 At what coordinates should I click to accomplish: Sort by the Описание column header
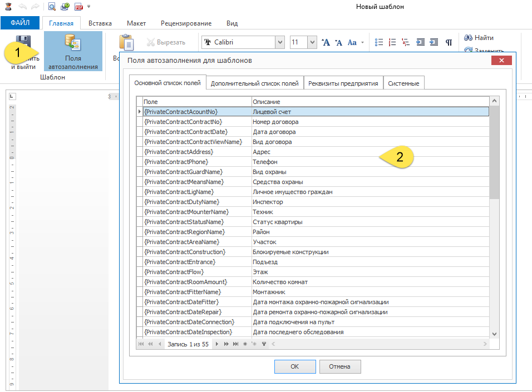[370, 102]
